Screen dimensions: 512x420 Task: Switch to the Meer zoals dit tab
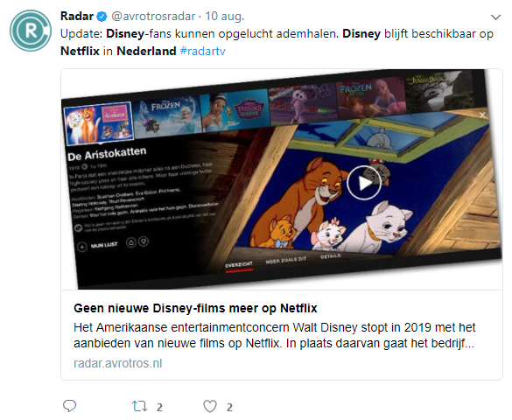pos(285,260)
